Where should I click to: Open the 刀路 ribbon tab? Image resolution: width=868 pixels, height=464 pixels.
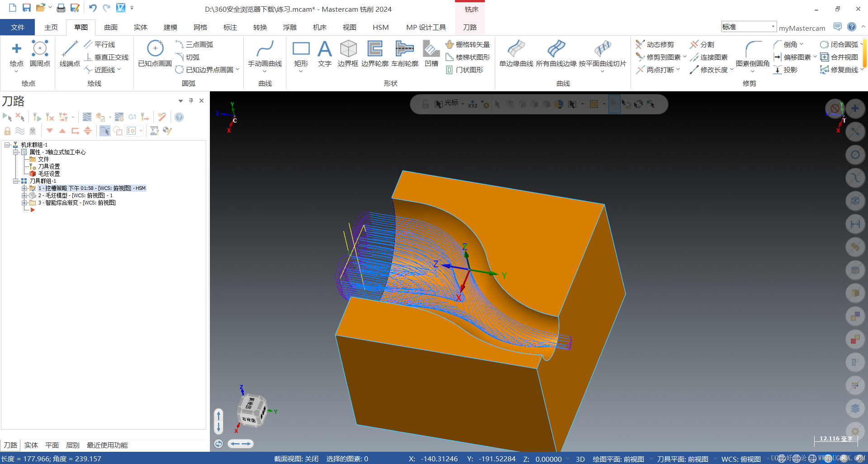point(470,27)
